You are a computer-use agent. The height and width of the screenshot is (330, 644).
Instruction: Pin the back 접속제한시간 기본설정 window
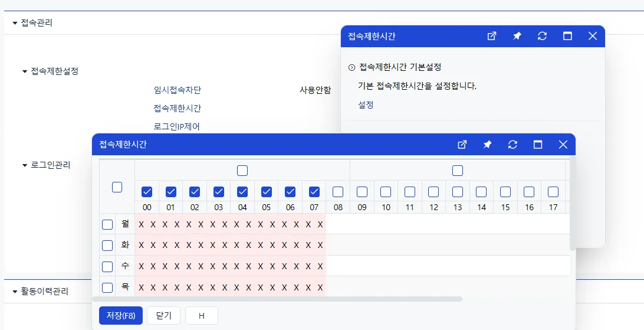(517, 36)
